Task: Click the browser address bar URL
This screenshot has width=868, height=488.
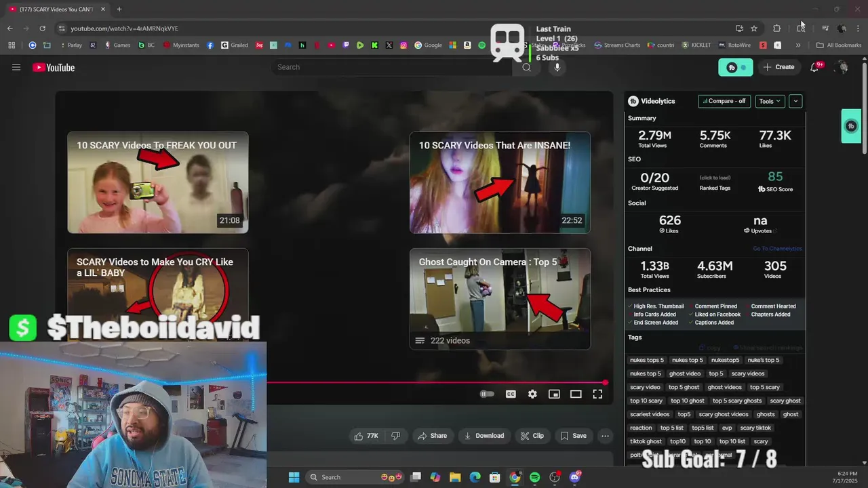Action: [x=124, y=28]
